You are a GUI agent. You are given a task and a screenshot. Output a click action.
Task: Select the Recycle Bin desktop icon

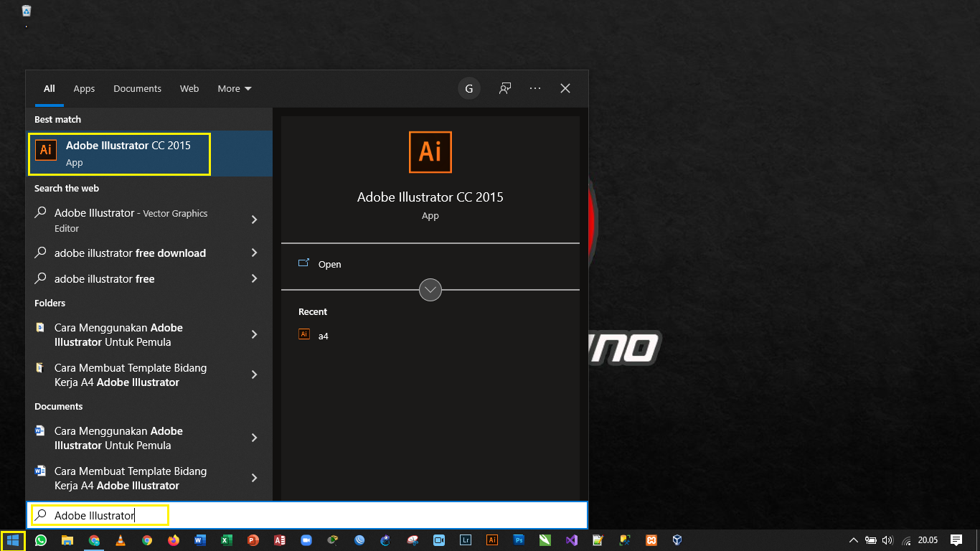[27, 11]
